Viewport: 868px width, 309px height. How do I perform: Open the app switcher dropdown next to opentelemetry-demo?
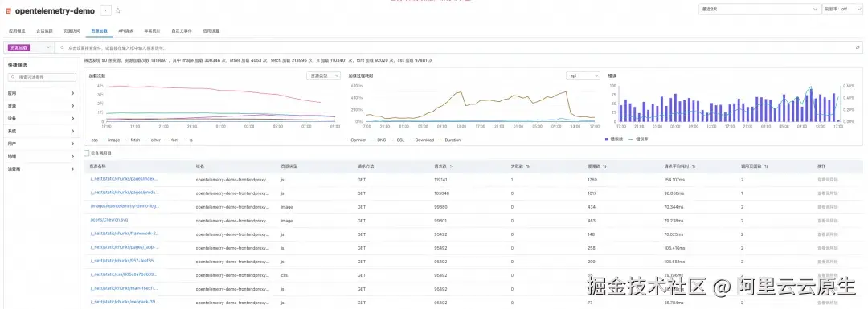click(x=106, y=10)
